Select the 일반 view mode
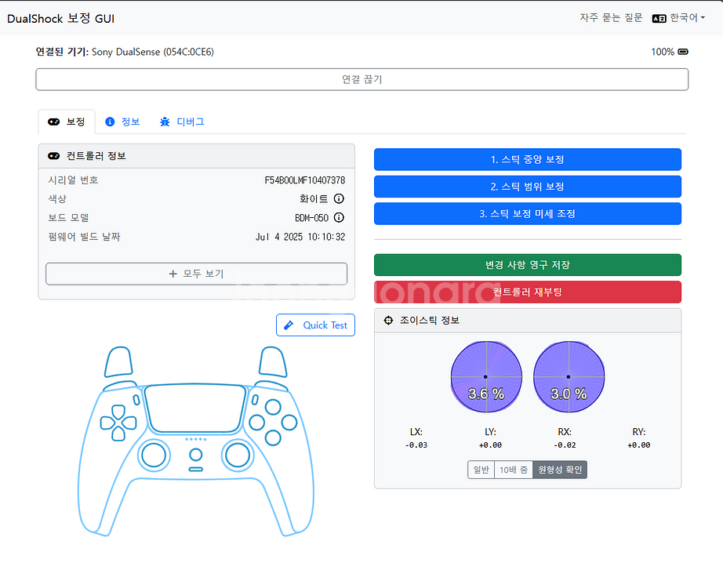Image resolution: width=723 pixels, height=588 pixels. (x=481, y=470)
